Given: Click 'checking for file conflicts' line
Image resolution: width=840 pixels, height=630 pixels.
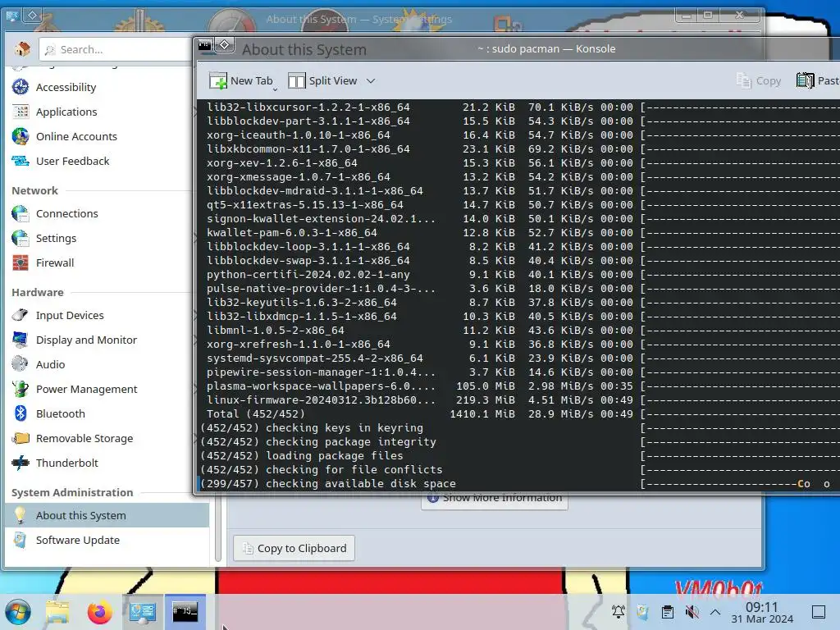Looking at the screenshot, I should click(322, 470).
